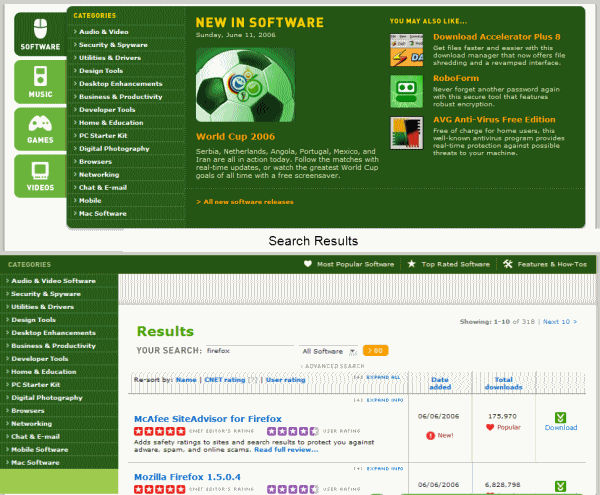
Task: Open Browsers in top categories
Action: (x=95, y=162)
